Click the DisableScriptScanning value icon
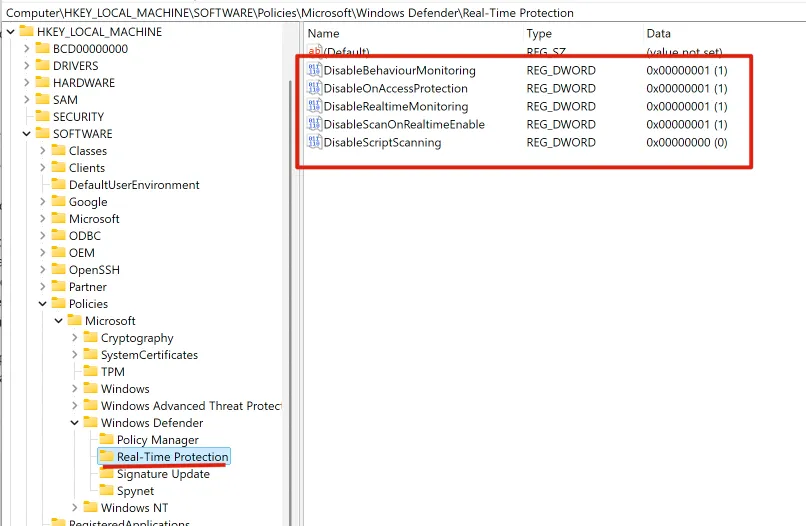Screen dimensions: 806x526 click(x=315, y=143)
